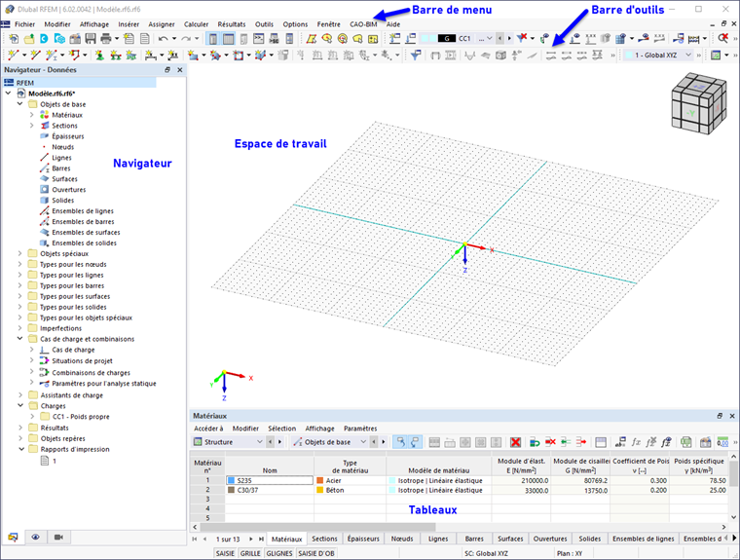Viewport: 740px width, 560px height.
Task: Toggle GRILLE grid mode in status bar
Action: coord(250,553)
